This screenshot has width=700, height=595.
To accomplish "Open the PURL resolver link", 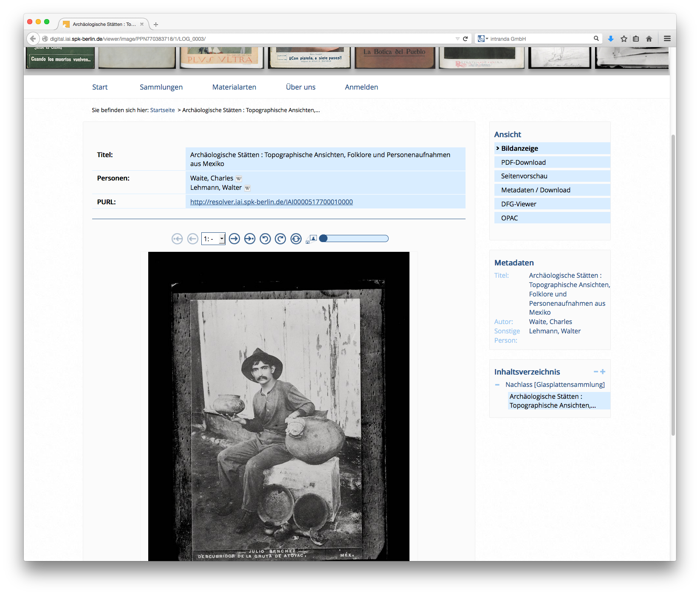I will (x=271, y=202).
